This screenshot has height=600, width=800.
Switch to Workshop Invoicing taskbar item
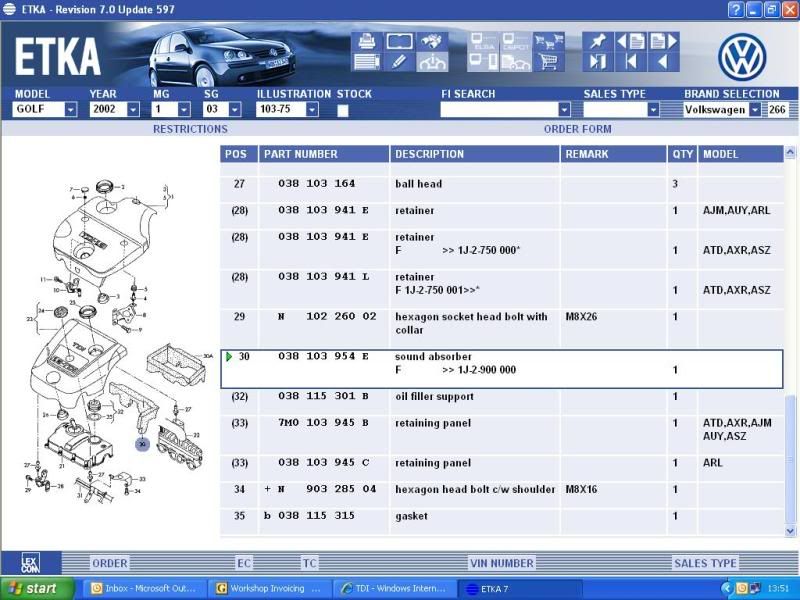click(269, 588)
